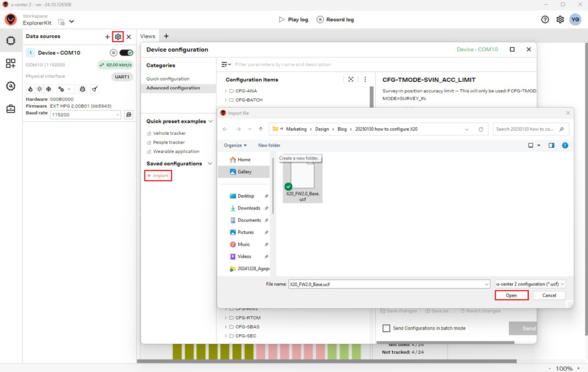Enable Send Configurations in batch mode
Image resolution: width=588 pixels, height=372 pixels.
coord(386,328)
